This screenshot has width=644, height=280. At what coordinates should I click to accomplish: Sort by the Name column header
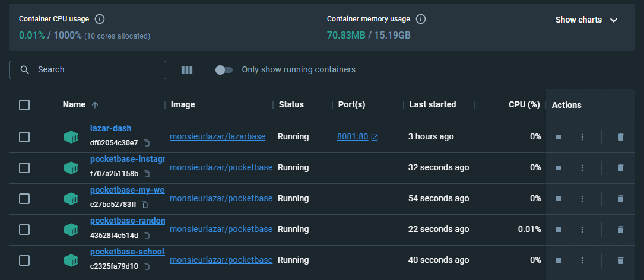coord(74,104)
